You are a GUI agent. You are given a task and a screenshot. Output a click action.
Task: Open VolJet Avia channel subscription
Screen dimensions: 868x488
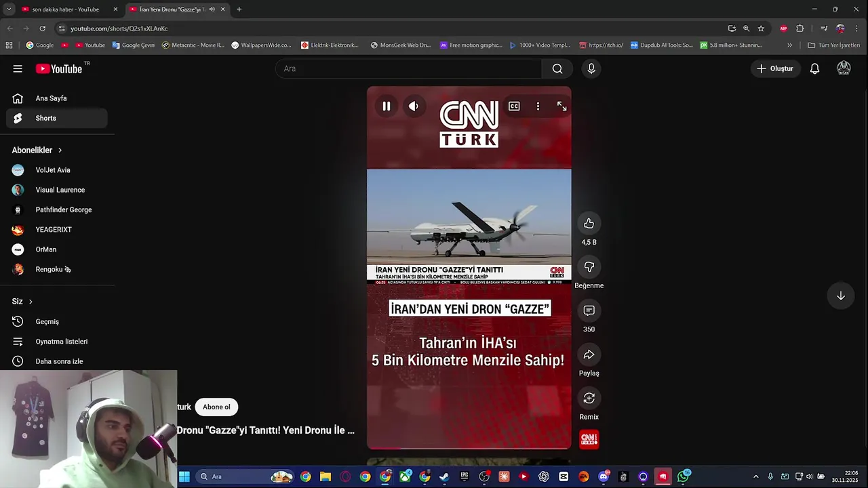click(x=57, y=170)
